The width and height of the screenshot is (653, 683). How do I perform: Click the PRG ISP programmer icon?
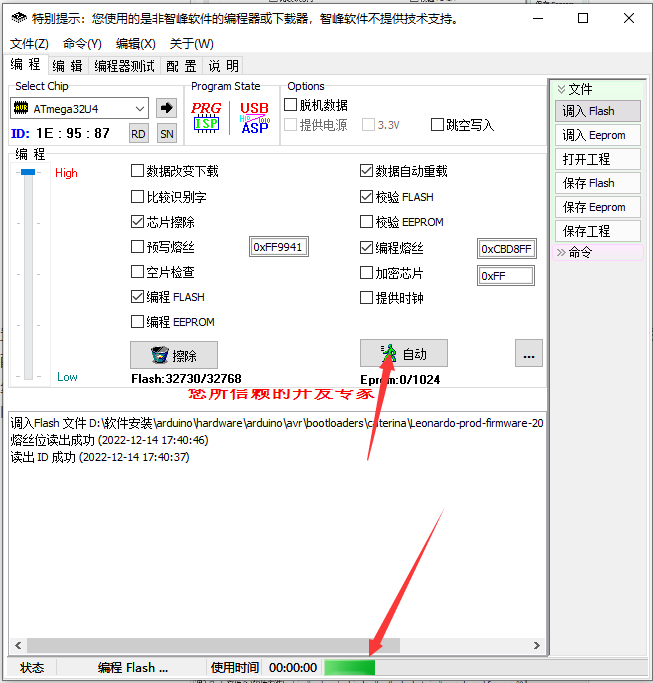(x=206, y=117)
